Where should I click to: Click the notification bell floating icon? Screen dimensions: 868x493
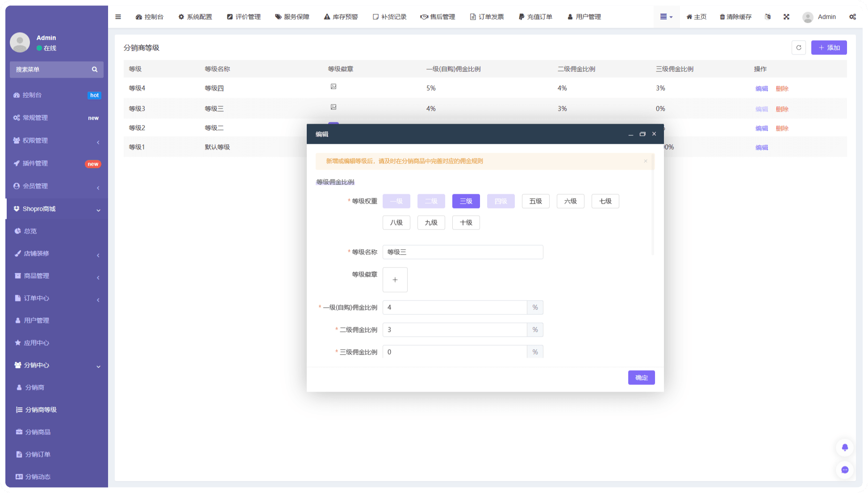[x=844, y=447]
